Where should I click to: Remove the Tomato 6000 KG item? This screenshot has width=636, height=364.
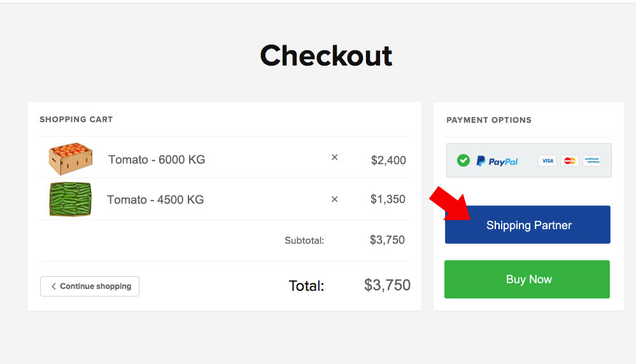point(335,157)
